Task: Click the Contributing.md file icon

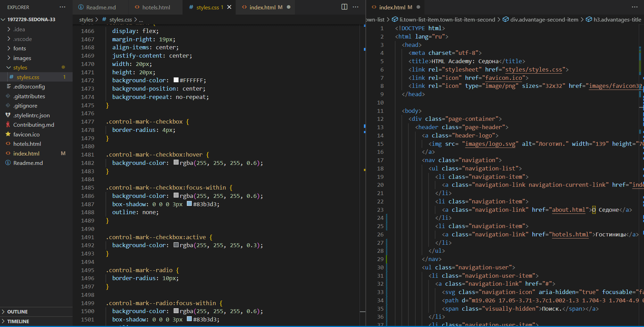Action: [x=8, y=125]
